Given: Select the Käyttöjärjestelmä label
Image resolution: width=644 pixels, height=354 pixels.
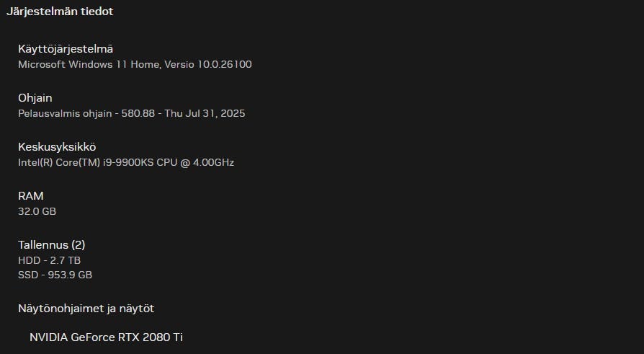Looking at the screenshot, I should tap(66, 49).
